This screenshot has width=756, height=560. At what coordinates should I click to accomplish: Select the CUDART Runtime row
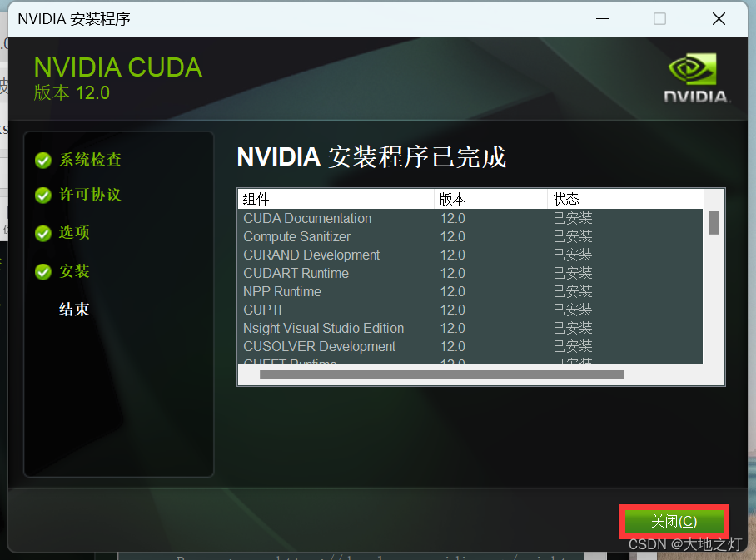click(x=470, y=273)
